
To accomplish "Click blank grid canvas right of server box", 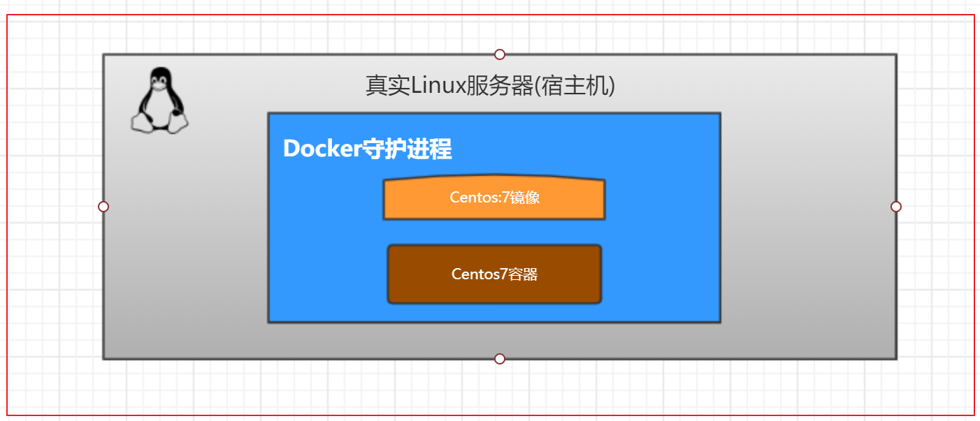I will pyautogui.click(x=935, y=209).
